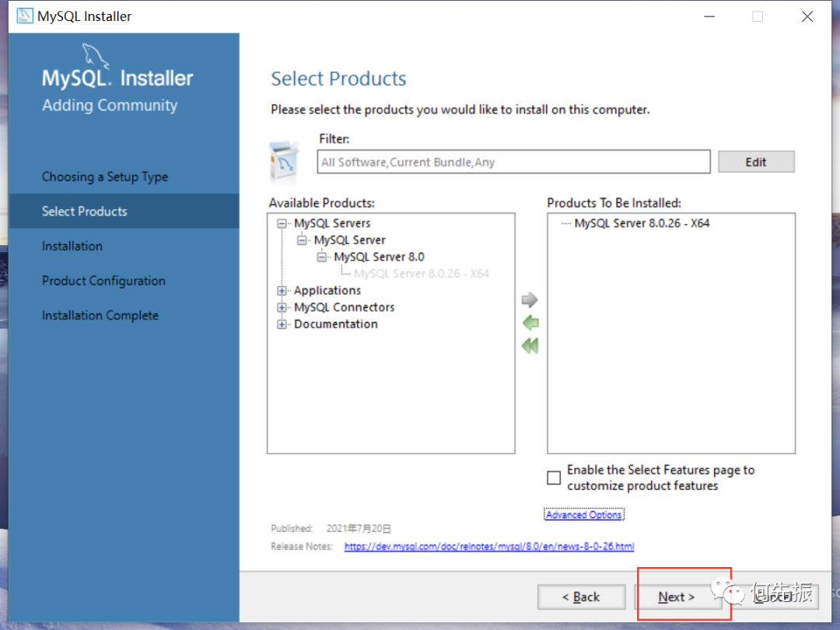Click the green remove-all double arrow
The width and height of the screenshot is (840, 630).
pyautogui.click(x=530, y=345)
